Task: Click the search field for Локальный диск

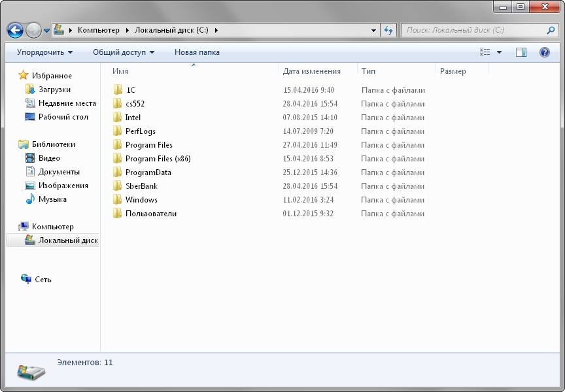Action: [x=471, y=30]
